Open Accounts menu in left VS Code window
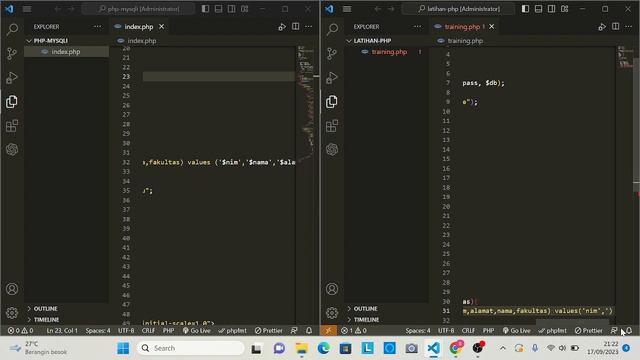The width and height of the screenshot is (640, 360). pos(12,289)
